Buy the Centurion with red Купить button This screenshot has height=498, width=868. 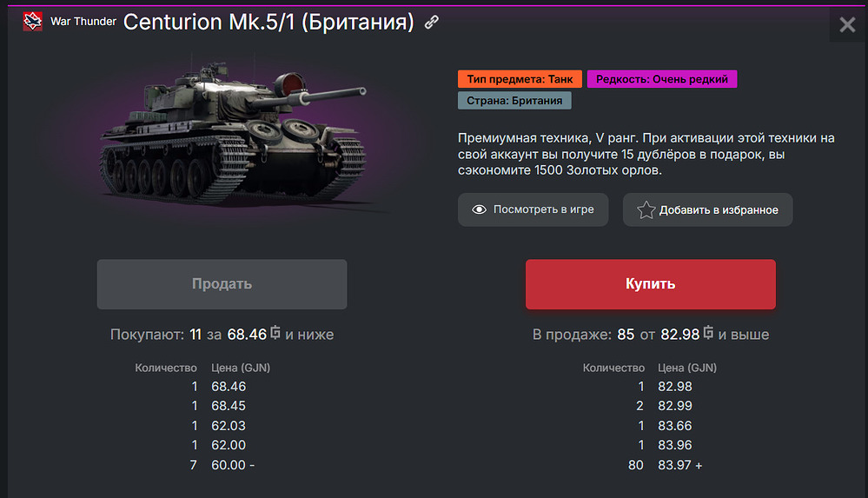(651, 284)
